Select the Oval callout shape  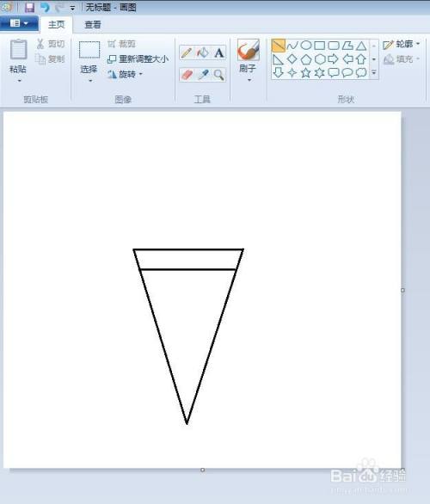(x=347, y=72)
